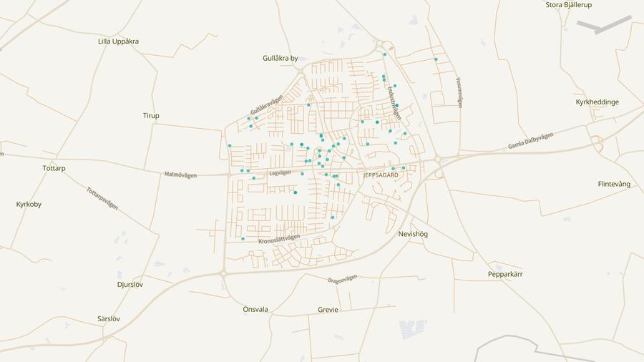Click the Malmövägen road label
The height and width of the screenshot is (362, 644).
click(179, 174)
